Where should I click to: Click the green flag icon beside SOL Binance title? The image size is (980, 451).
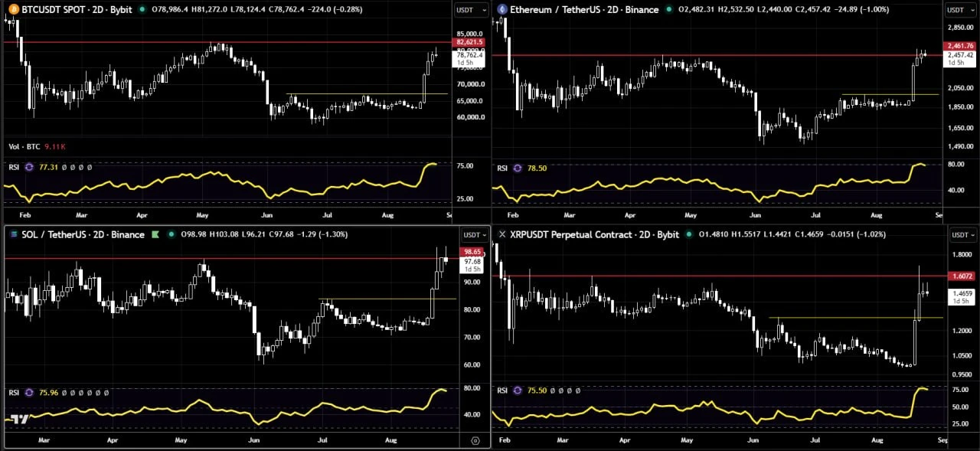pyautogui.click(x=156, y=234)
